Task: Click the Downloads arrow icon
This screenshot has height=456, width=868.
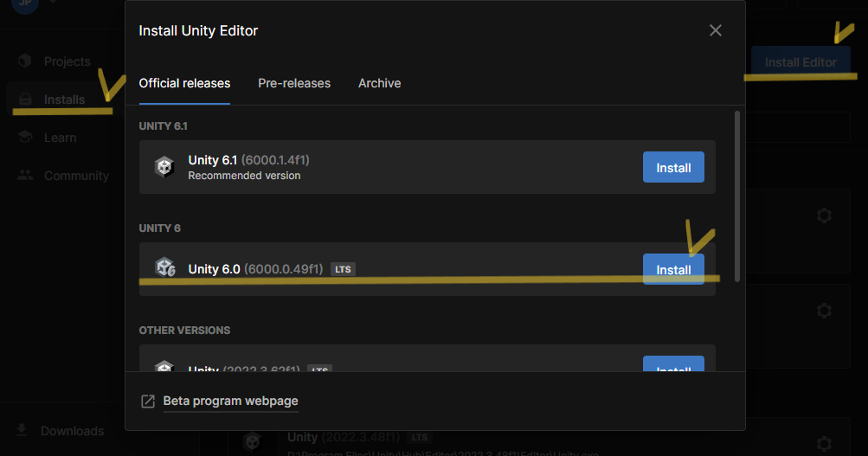Action: [x=22, y=430]
